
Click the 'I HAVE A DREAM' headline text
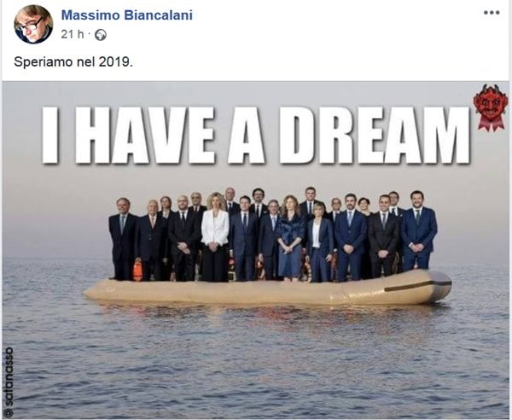256,135
